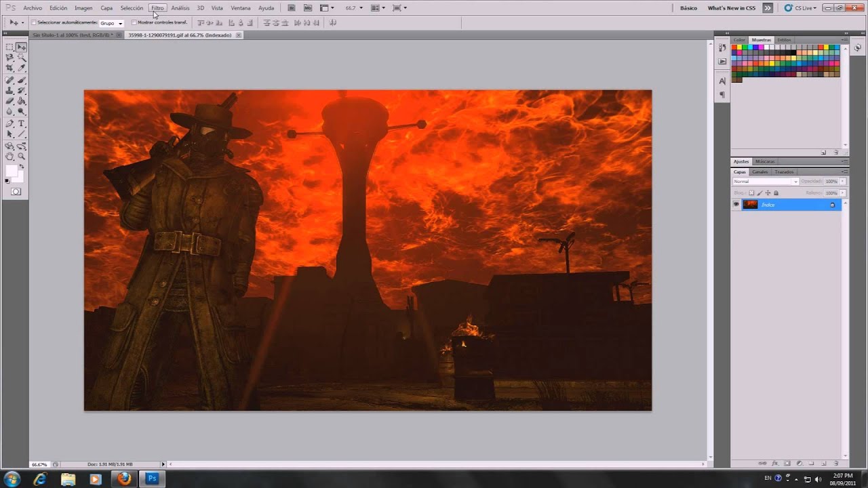Toggle lock all in the Capas panel
Image resolution: width=868 pixels, height=488 pixels.
click(776, 193)
